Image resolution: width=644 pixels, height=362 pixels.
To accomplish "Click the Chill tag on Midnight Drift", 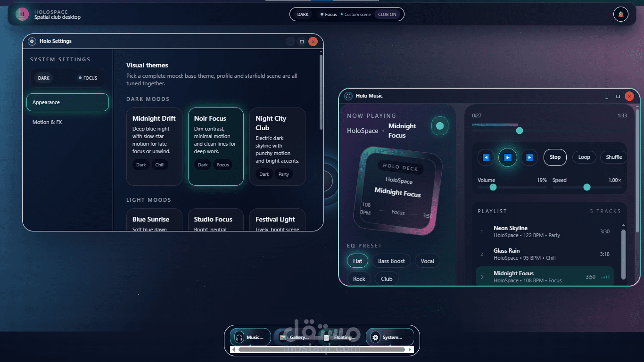I will click(160, 165).
